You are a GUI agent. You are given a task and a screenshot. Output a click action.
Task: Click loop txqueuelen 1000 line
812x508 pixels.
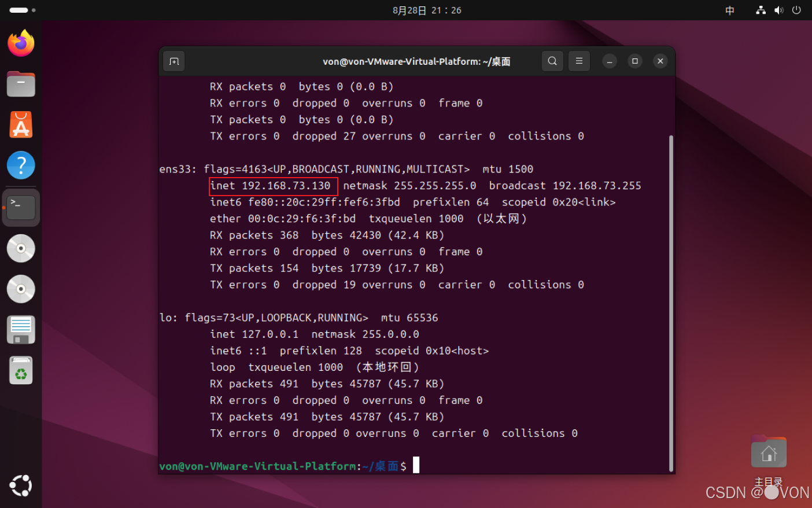(x=314, y=367)
